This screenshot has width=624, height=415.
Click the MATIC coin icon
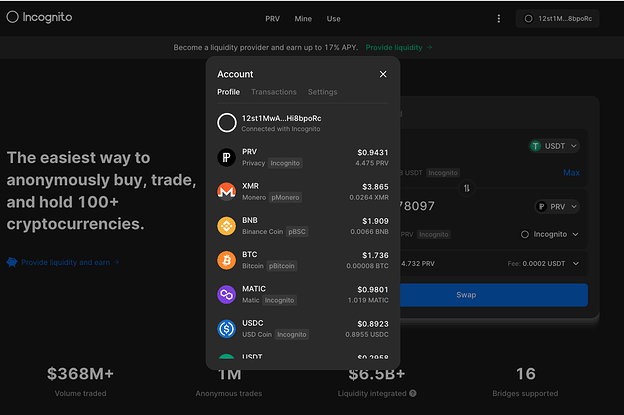227,294
